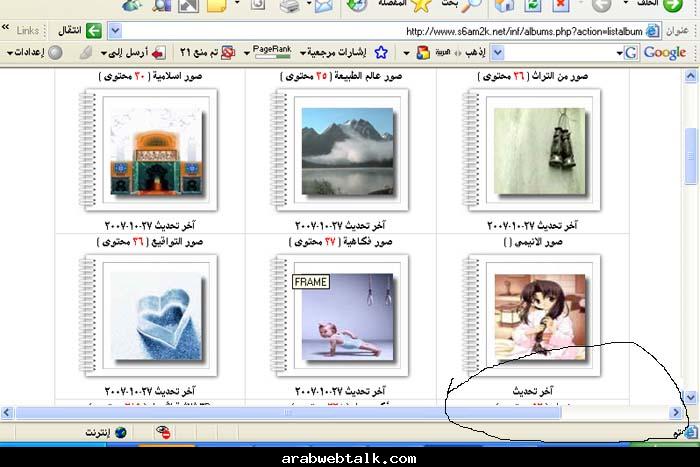Image resolution: width=700 pixels, height=467 pixels.
Task: Open Google toolbar Settings (إعدادات) menu
Action: tap(34, 53)
